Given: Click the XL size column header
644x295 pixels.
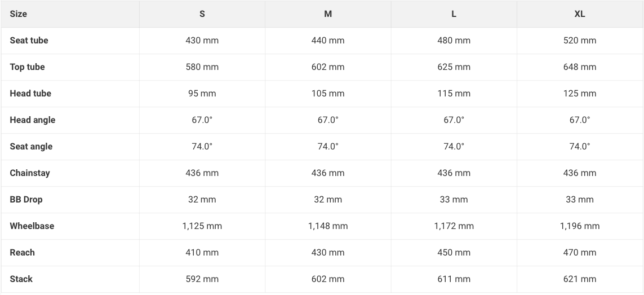Looking at the screenshot, I should pos(580,14).
